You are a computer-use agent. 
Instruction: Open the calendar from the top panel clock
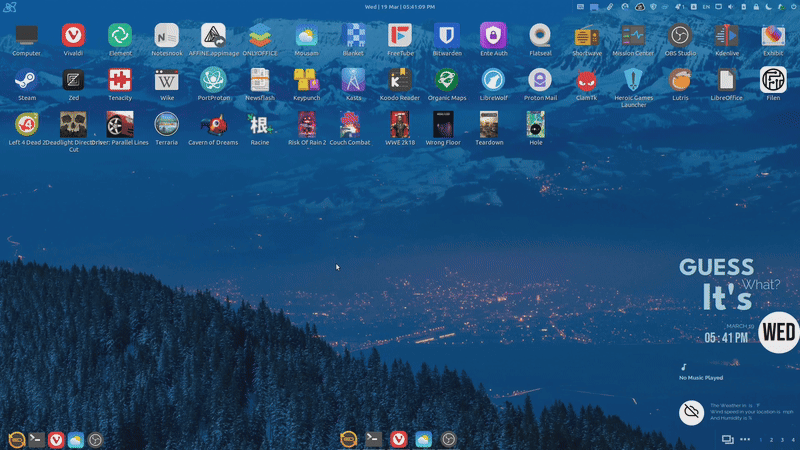pos(400,6)
